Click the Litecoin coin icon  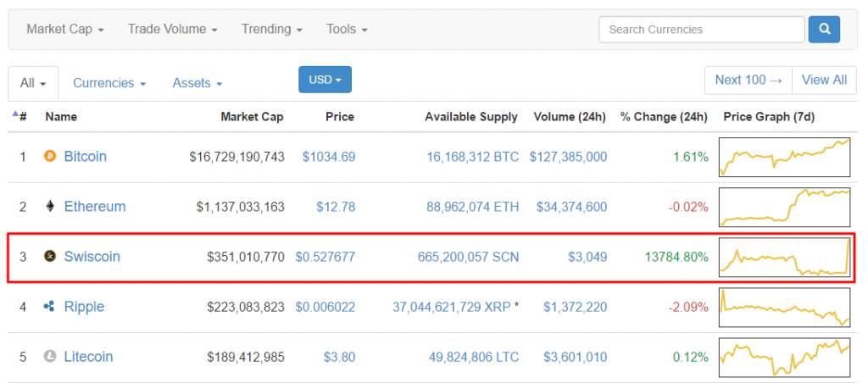click(x=49, y=357)
